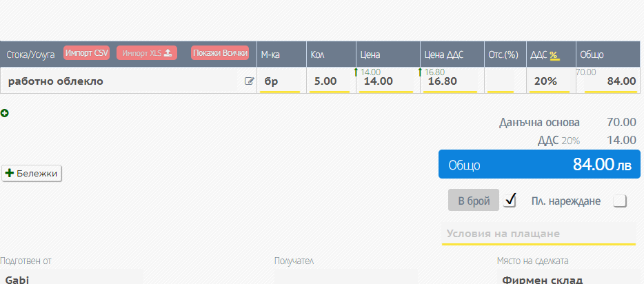This screenshot has height=284, width=644.
Task: Enable the Пл. нареждане checkbox
Action: (x=620, y=201)
